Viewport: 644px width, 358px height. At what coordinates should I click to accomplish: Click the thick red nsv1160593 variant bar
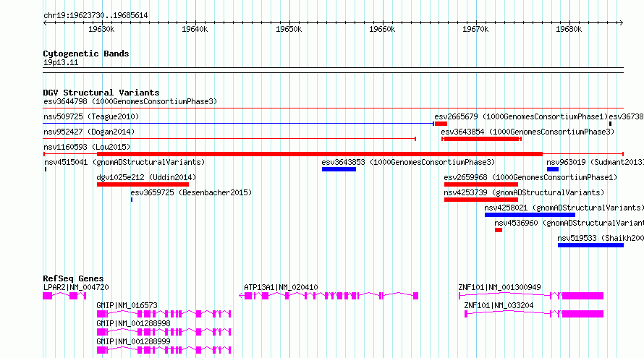(x=320, y=154)
